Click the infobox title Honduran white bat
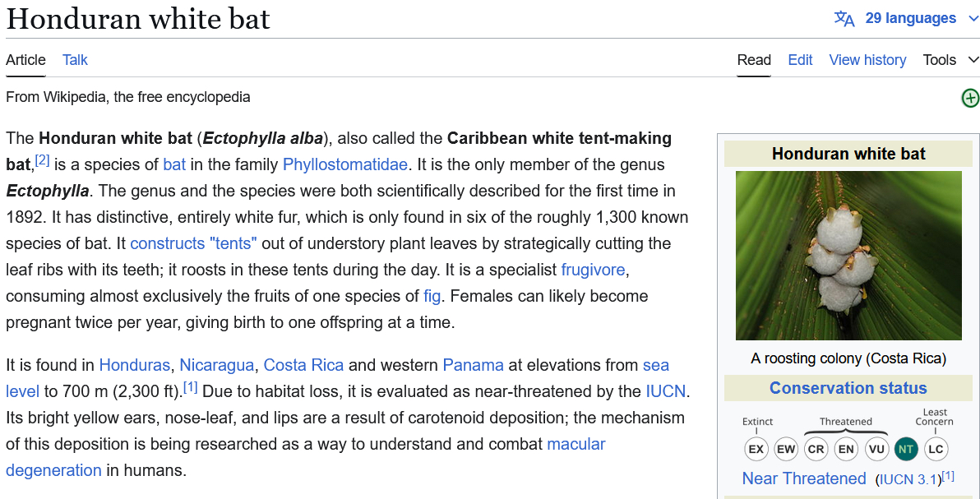Viewport: 980px width, 499px height. tap(848, 154)
